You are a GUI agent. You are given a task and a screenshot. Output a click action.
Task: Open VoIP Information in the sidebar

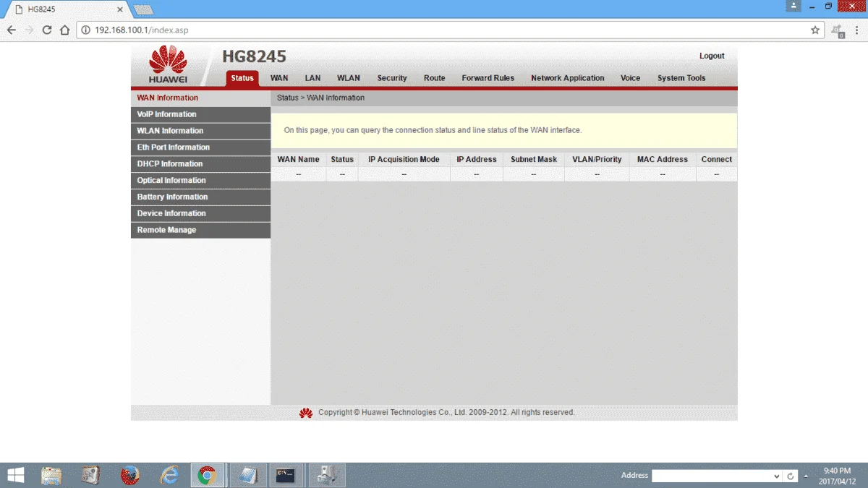point(200,114)
